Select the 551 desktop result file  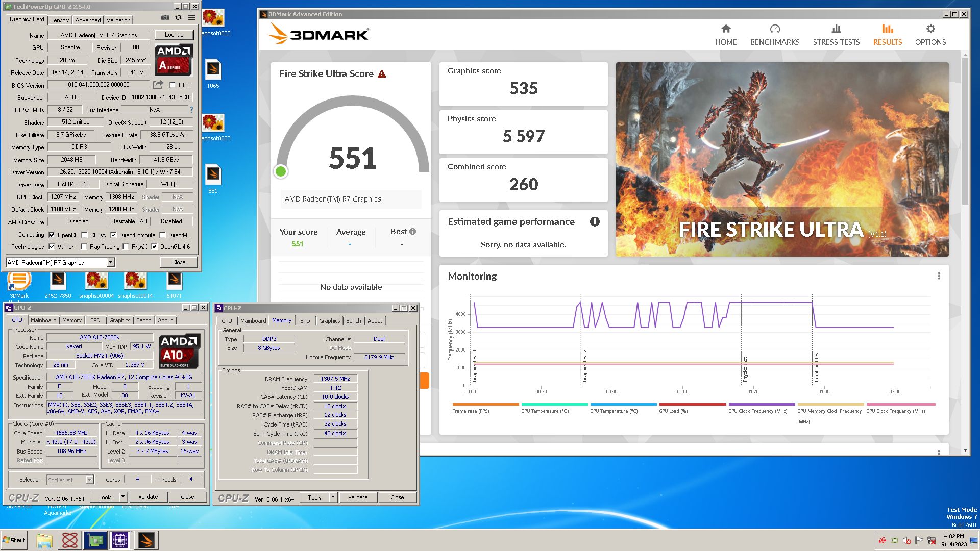click(x=213, y=176)
